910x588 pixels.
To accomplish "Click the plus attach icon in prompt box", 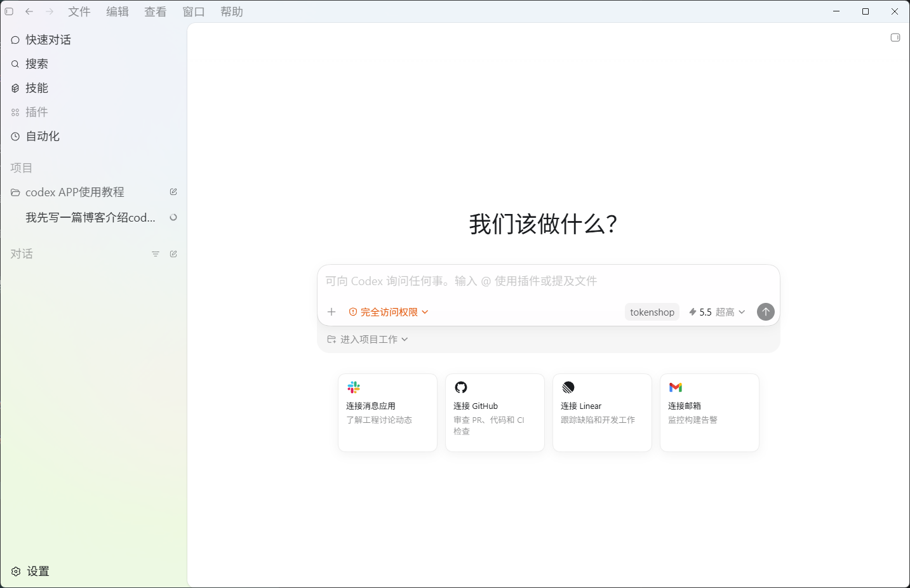I will coord(331,312).
